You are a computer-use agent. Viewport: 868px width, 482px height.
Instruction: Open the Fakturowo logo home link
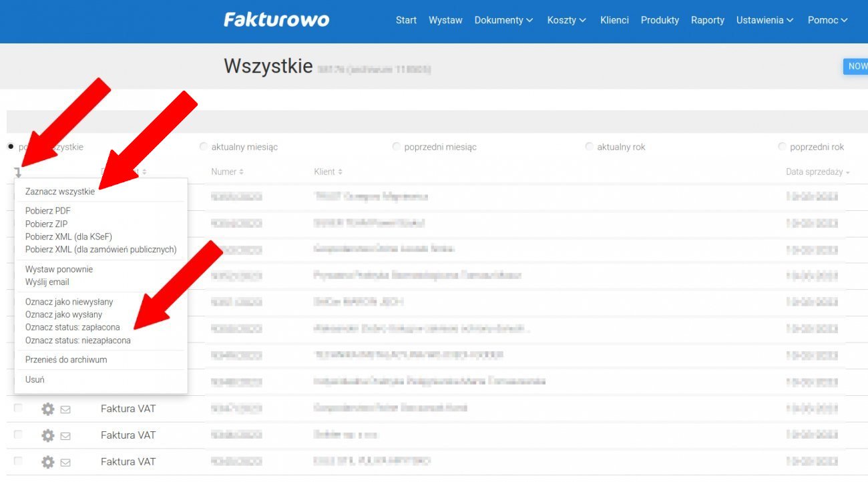[x=276, y=19]
